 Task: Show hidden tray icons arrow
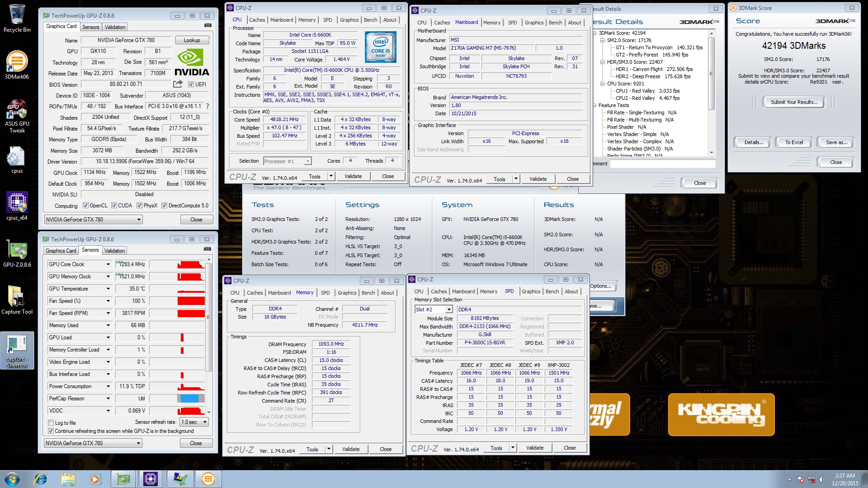click(789, 479)
